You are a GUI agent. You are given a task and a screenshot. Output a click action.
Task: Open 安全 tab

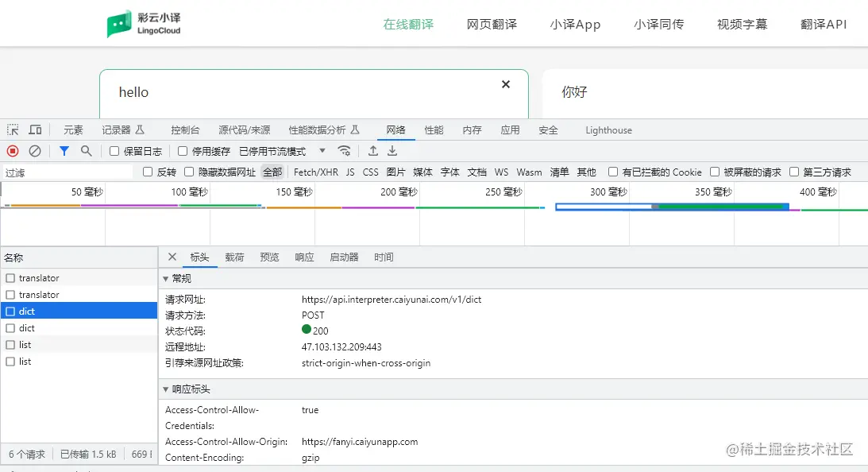(548, 130)
